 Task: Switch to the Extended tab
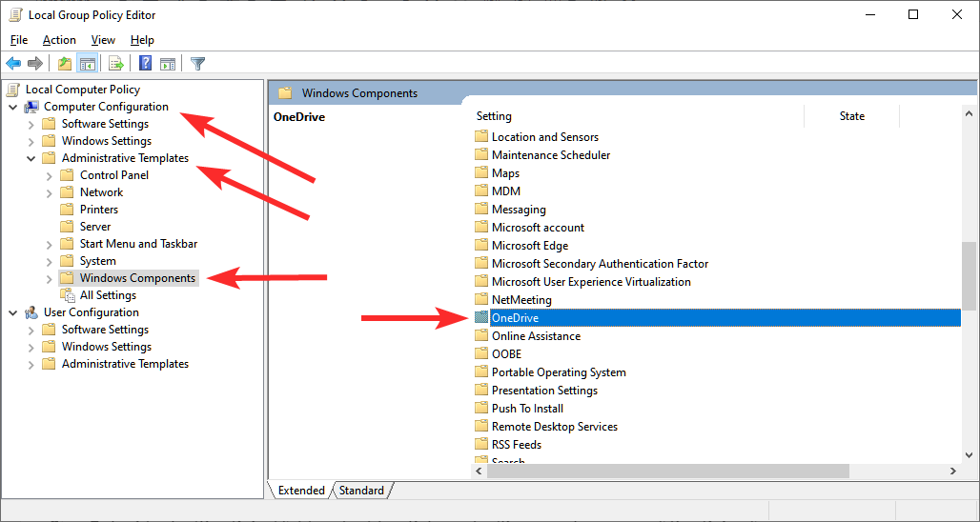tap(301, 491)
